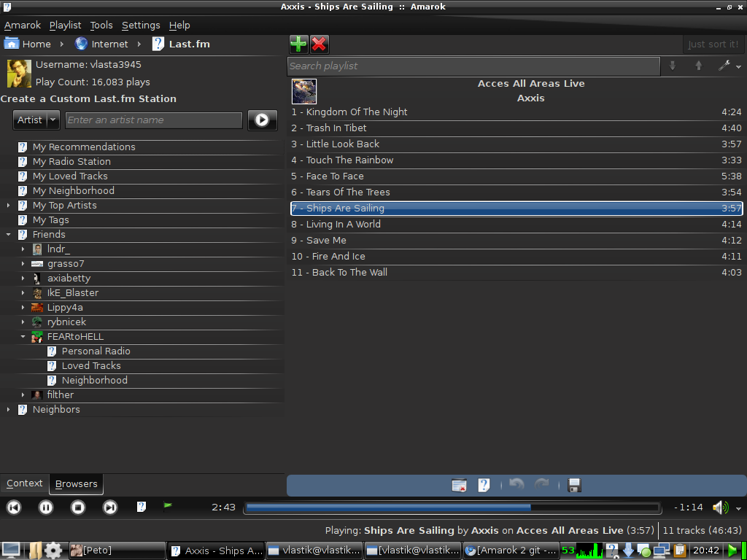Open the [Peto] taskbar window
Image resolution: width=747 pixels, height=560 pixels.
[x=117, y=551]
